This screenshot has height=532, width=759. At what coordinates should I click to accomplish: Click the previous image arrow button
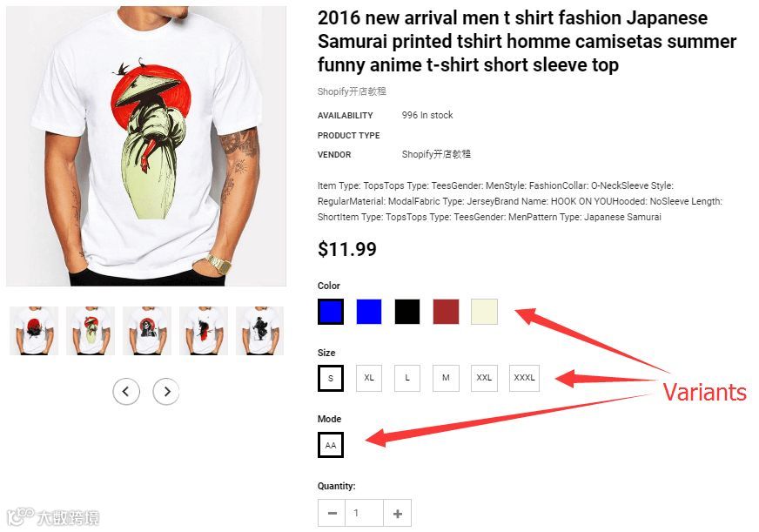tap(126, 391)
